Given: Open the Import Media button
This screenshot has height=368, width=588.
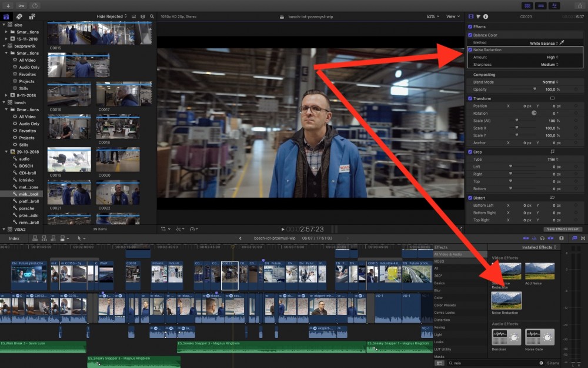Looking at the screenshot, I should (8, 6).
